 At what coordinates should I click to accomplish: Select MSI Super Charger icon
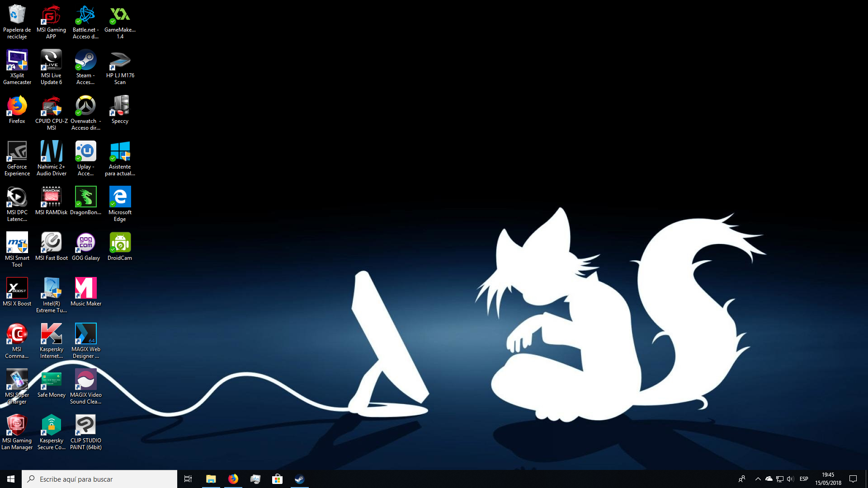pos(17,387)
